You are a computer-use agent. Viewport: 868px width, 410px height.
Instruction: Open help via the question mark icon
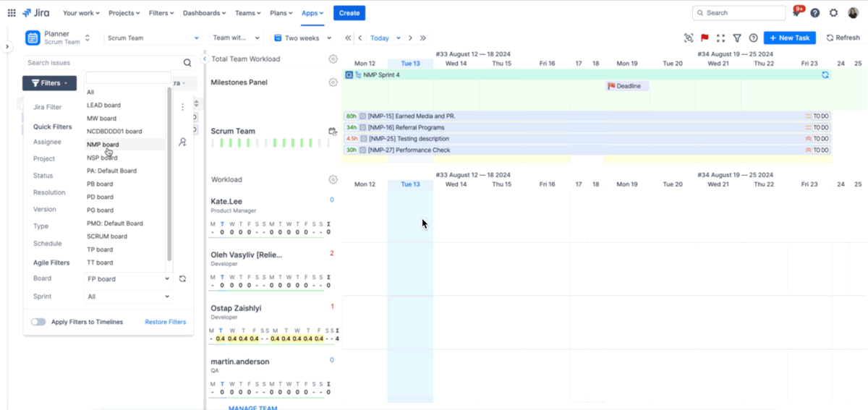(753, 38)
